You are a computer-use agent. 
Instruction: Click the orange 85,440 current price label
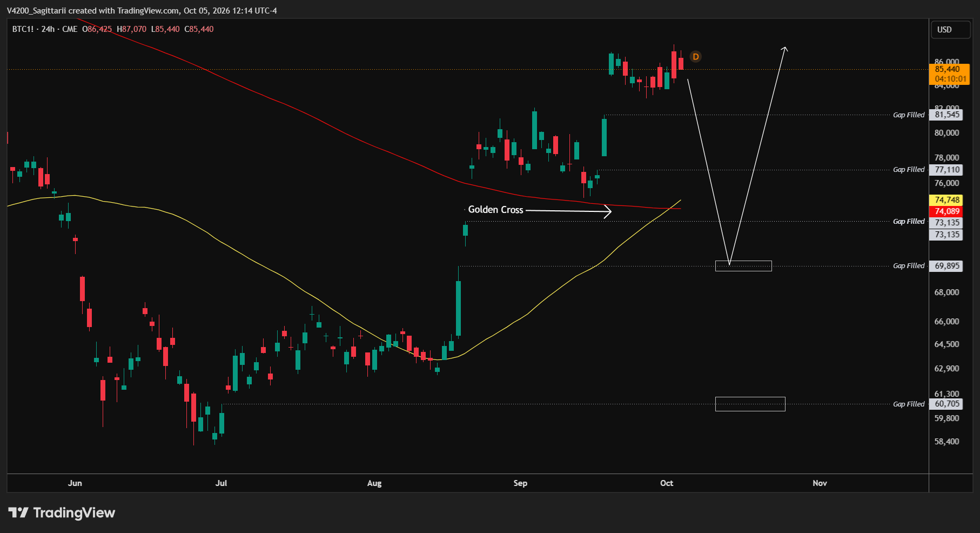click(948, 69)
